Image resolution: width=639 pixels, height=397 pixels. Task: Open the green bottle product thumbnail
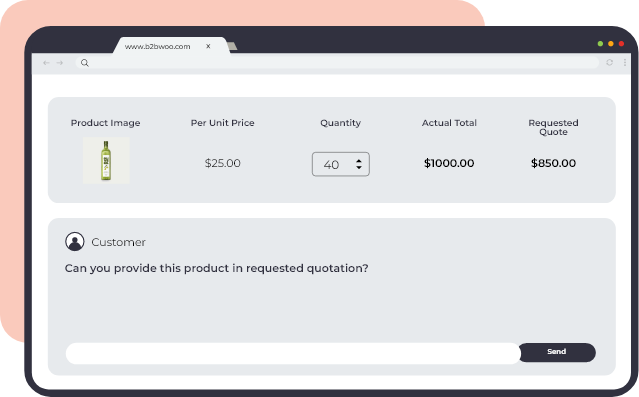pyautogui.click(x=106, y=160)
